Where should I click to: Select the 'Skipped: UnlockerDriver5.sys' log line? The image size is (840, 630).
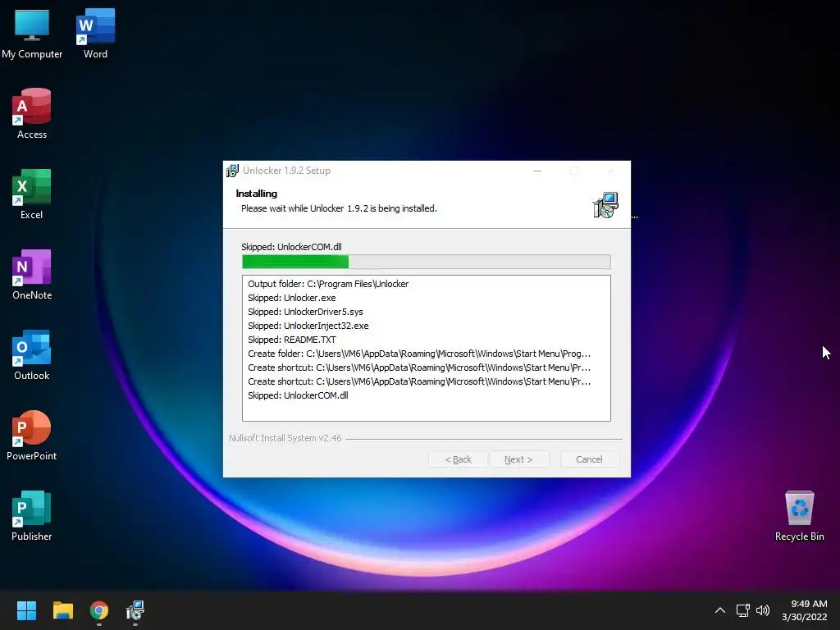[x=305, y=312]
